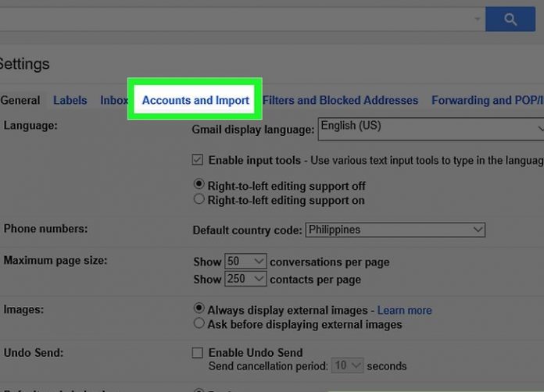The image size is (544, 392).
Task: Change conversations per page dropdown
Action: [x=245, y=262]
